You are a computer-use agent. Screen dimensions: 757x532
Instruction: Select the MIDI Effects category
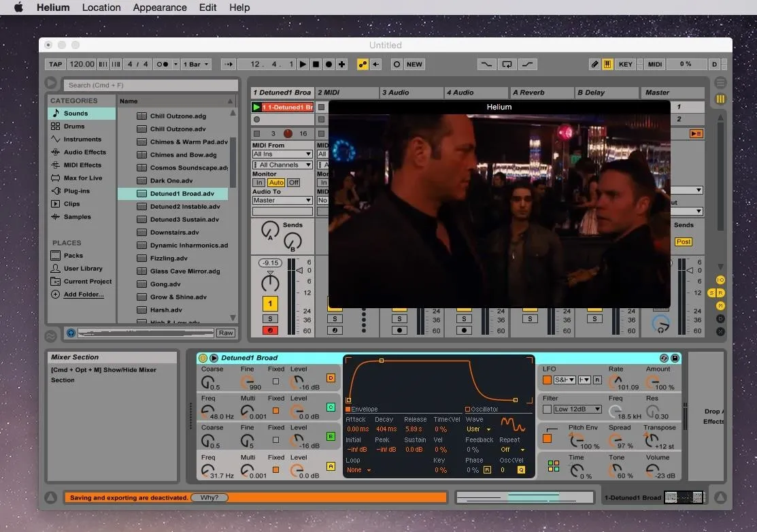tap(82, 165)
